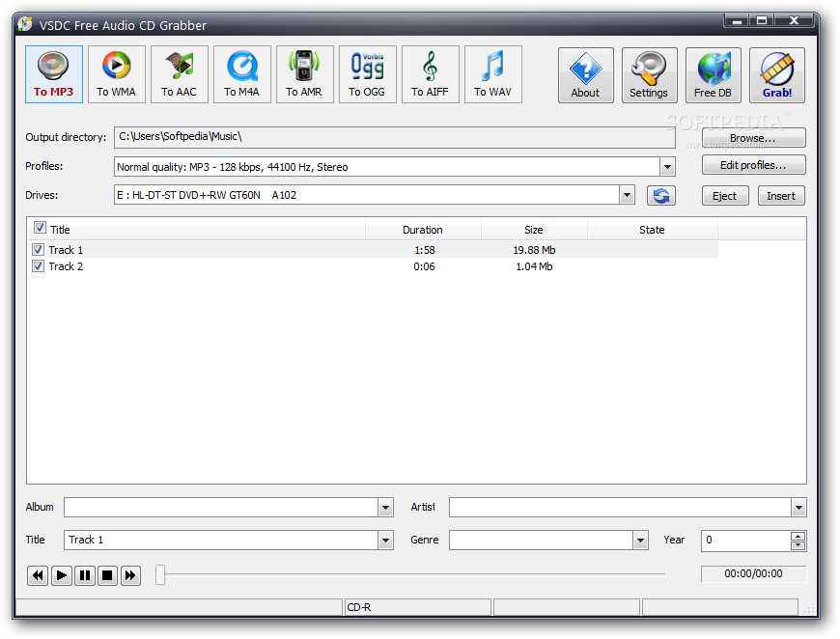Skip to next track
840x639 pixels.
pos(130,575)
